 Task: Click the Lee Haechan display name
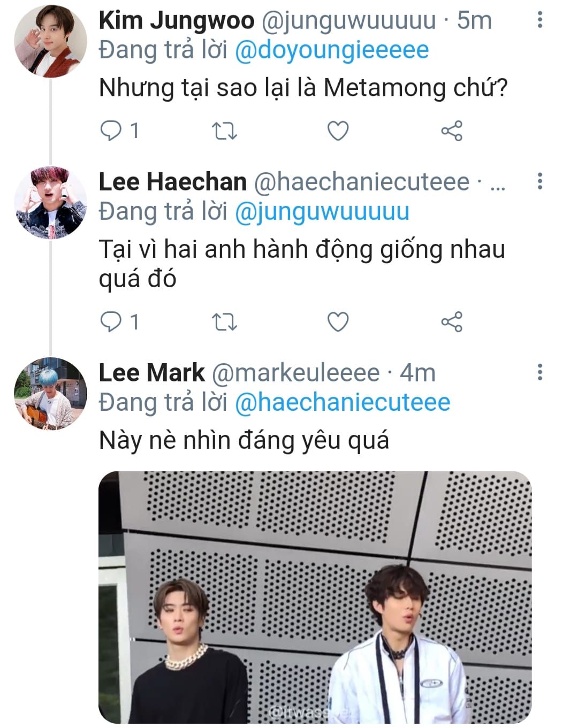172,182
